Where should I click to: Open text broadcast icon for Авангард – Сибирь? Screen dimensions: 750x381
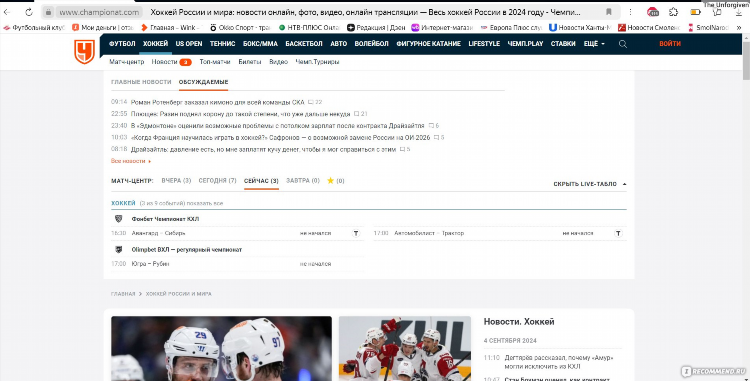pos(356,233)
